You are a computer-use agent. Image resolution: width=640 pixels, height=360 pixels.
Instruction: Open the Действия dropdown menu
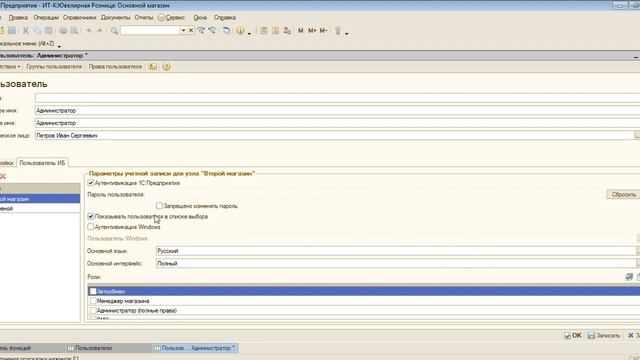pyautogui.click(x=10, y=67)
